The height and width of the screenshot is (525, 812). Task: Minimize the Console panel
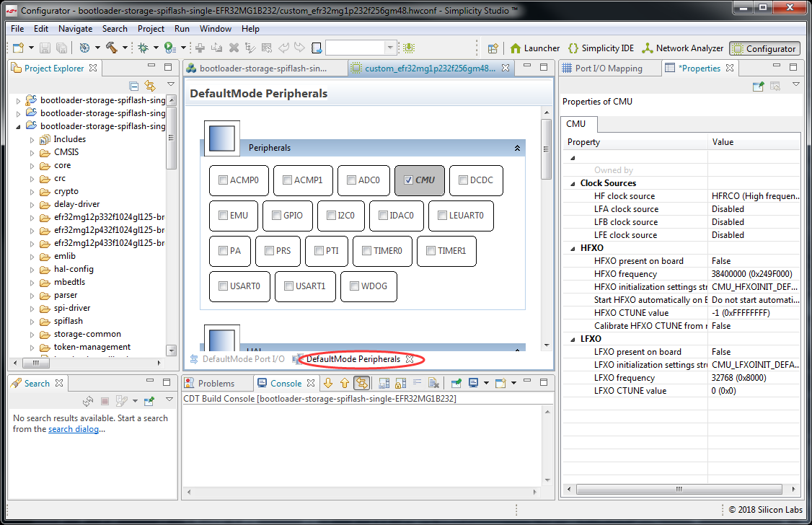tap(527, 381)
